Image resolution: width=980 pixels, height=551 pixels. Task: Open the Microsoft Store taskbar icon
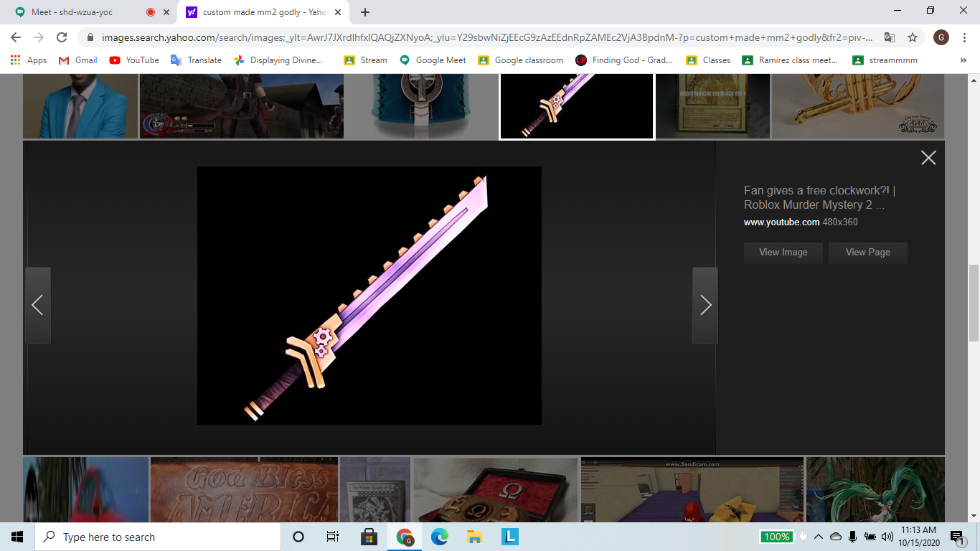tap(369, 537)
